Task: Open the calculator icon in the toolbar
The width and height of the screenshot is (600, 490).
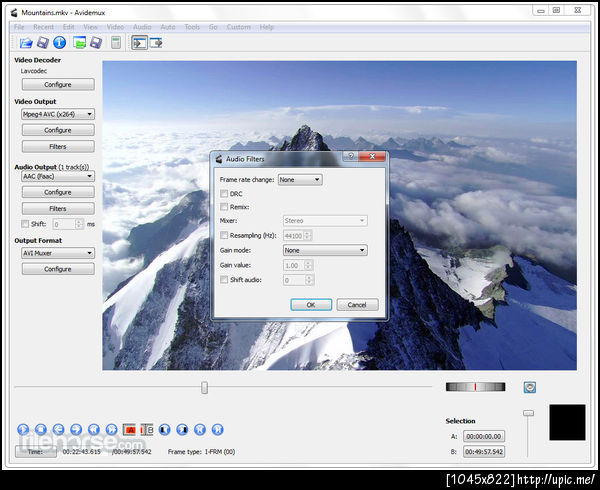Action: click(116, 43)
